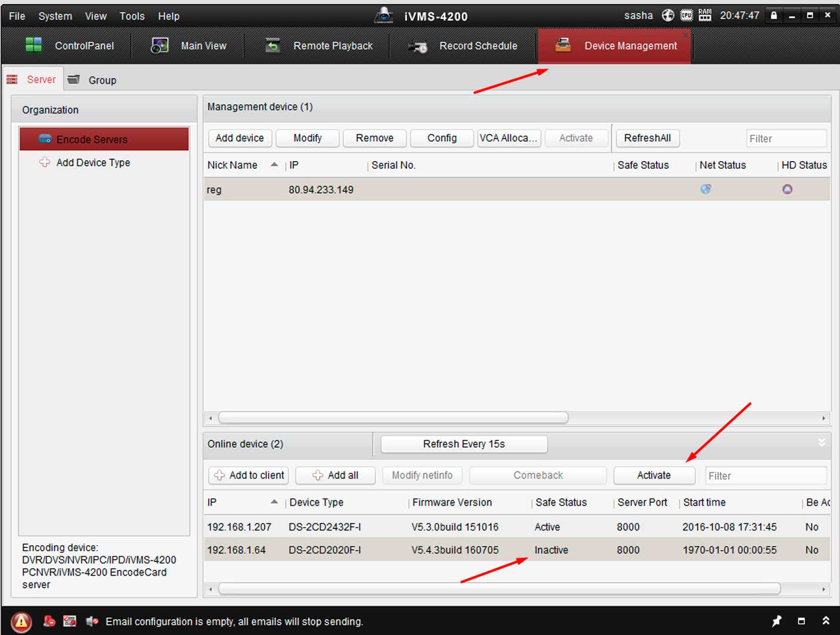Click the alarm event icon beside warning icon

(x=49, y=621)
